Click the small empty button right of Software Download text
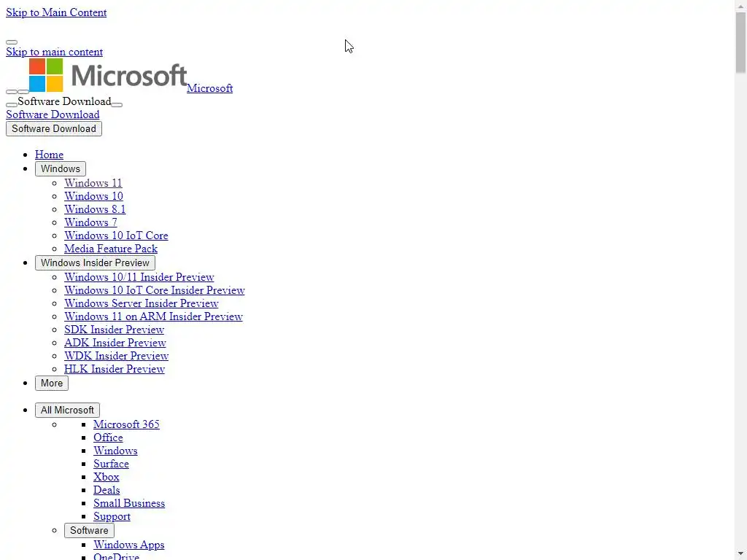 (x=117, y=105)
